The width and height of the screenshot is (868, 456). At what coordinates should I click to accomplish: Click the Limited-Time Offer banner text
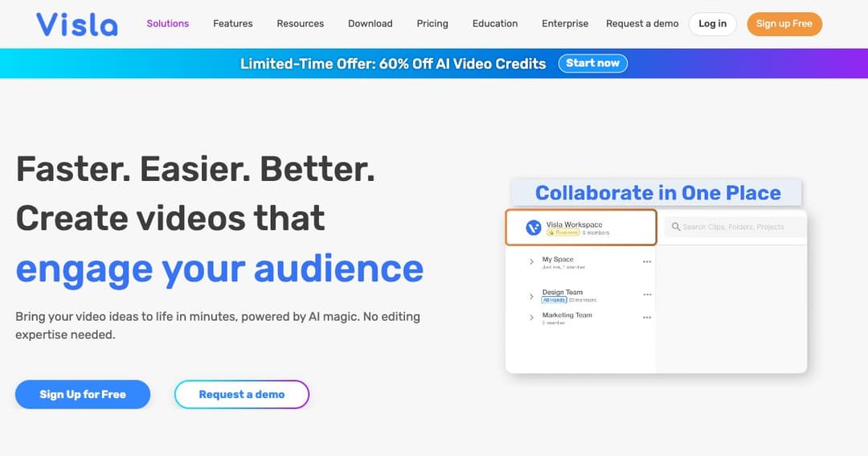(x=393, y=64)
